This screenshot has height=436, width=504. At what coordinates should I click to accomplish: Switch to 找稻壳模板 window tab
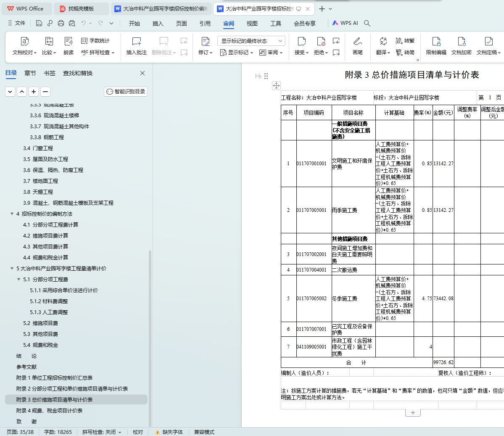click(x=81, y=9)
